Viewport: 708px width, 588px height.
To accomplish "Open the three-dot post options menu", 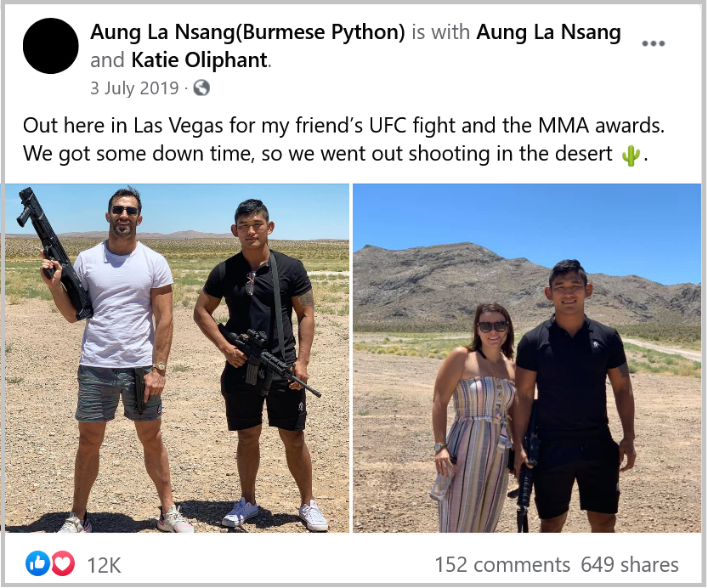I will pos(653,44).
